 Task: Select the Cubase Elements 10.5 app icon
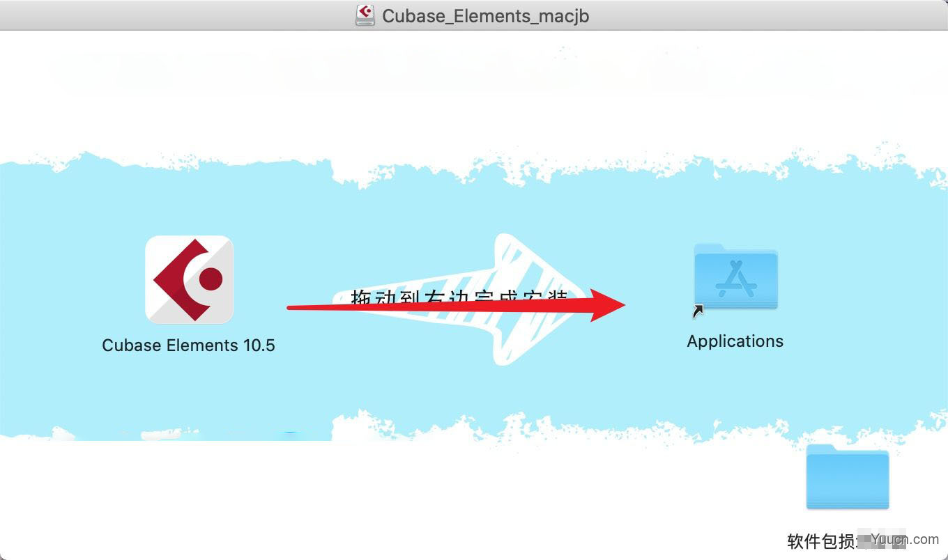point(189,279)
